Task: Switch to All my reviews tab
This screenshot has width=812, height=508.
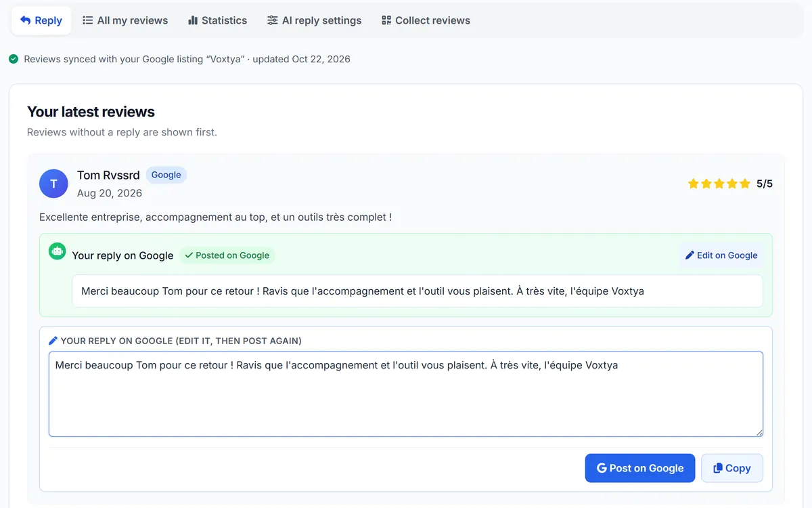Action: pos(125,20)
